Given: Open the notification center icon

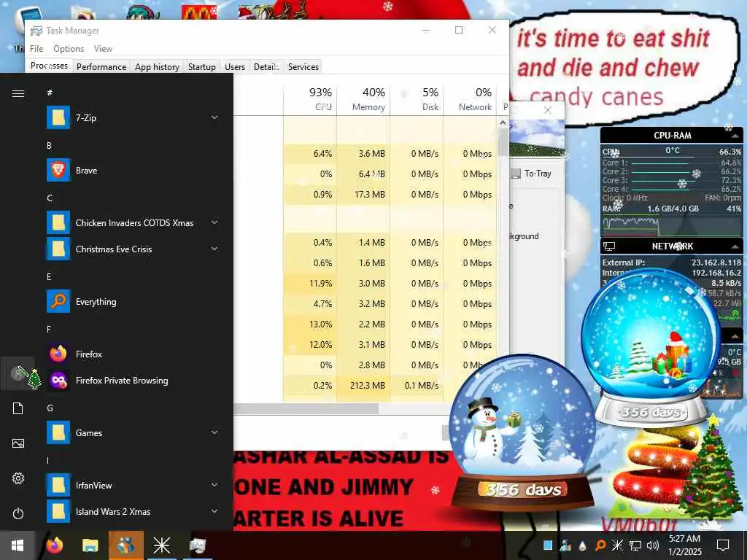Looking at the screenshot, I should [723, 545].
